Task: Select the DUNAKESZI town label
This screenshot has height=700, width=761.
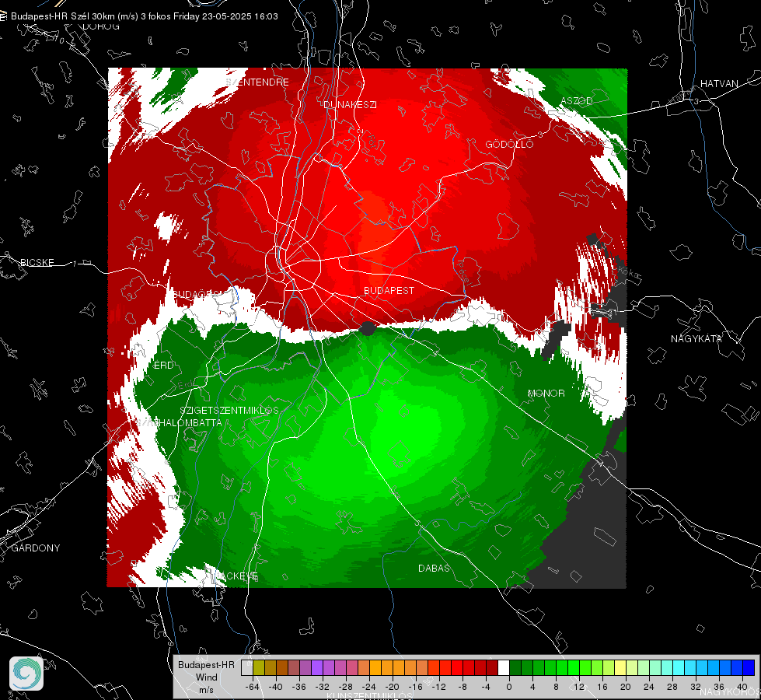Action: coord(350,104)
